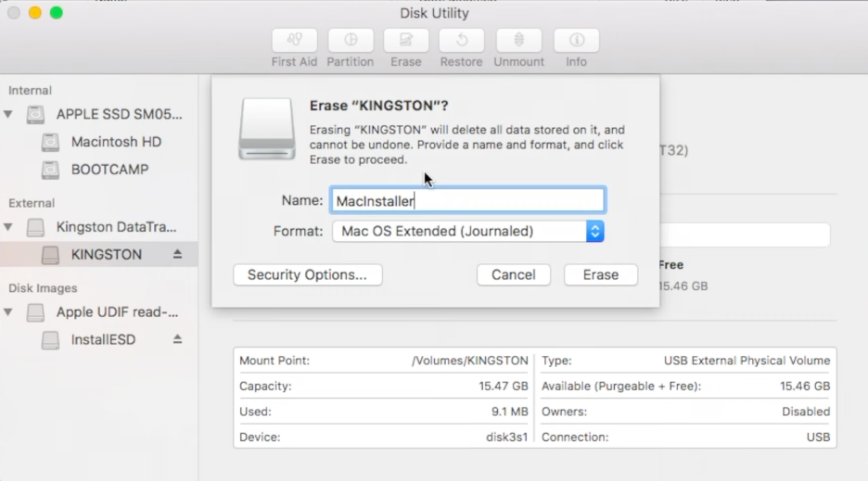The height and width of the screenshot is (482, 868).
Task: Click the green zoom window button
Action: click(57, 13)
